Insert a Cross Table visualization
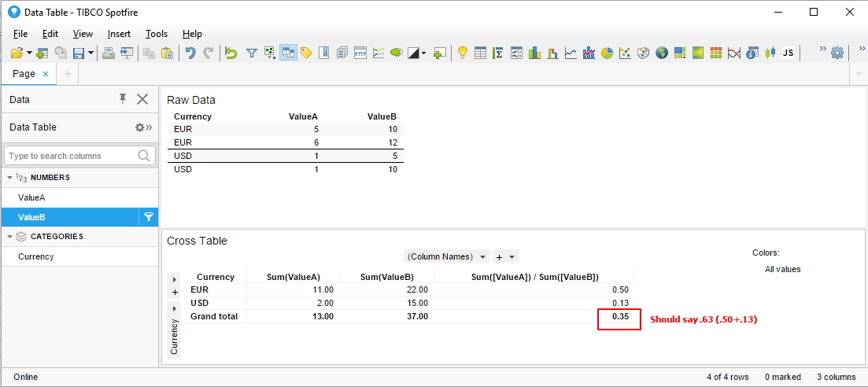The height and width of the screenshot is (387, 868). pos(498,53)
